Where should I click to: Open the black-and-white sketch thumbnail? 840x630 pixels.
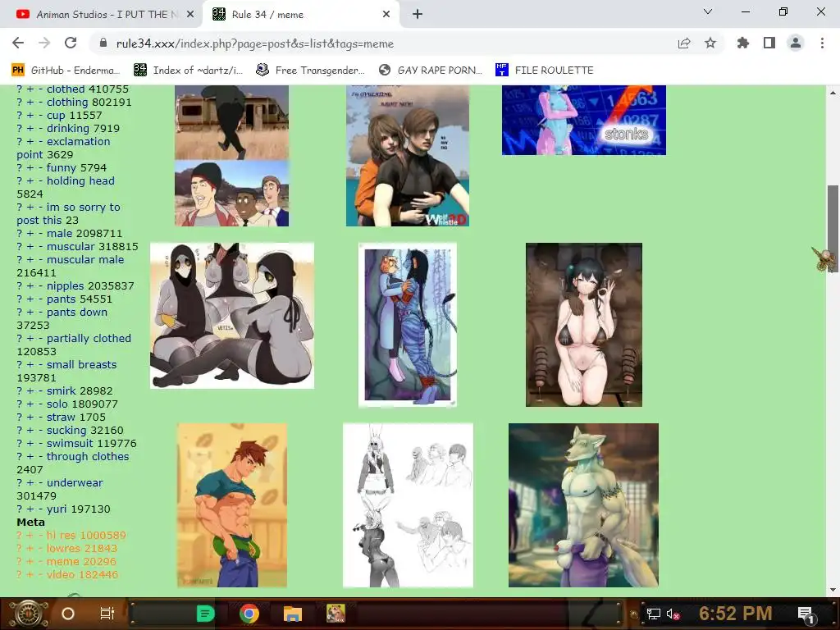point(408,505)
